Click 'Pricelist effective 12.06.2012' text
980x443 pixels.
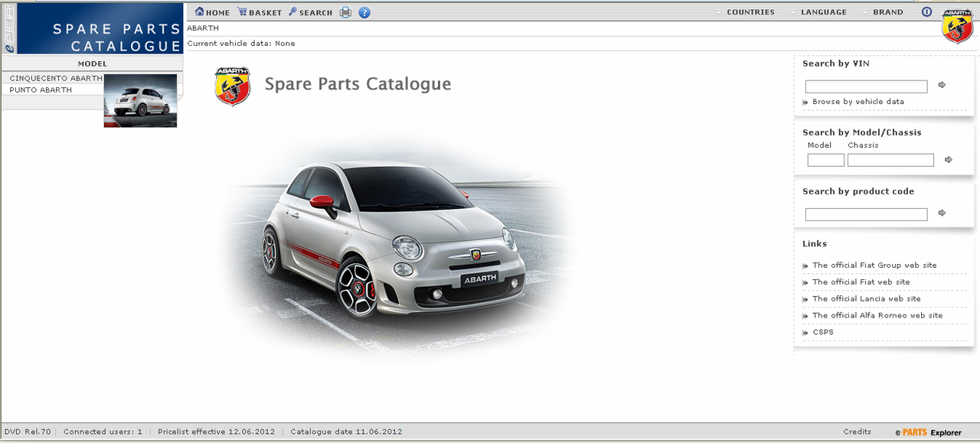pyautogui.click(x=216, y=432)
